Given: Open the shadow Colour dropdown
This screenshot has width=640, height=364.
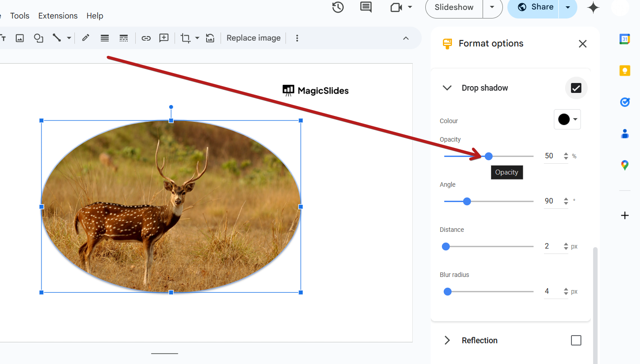Looking at the screenshot, I should [x=567, y=119].
